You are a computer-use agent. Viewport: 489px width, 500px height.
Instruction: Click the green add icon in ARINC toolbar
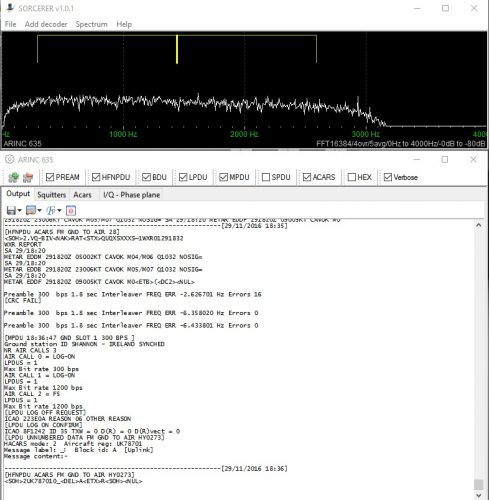13,177
